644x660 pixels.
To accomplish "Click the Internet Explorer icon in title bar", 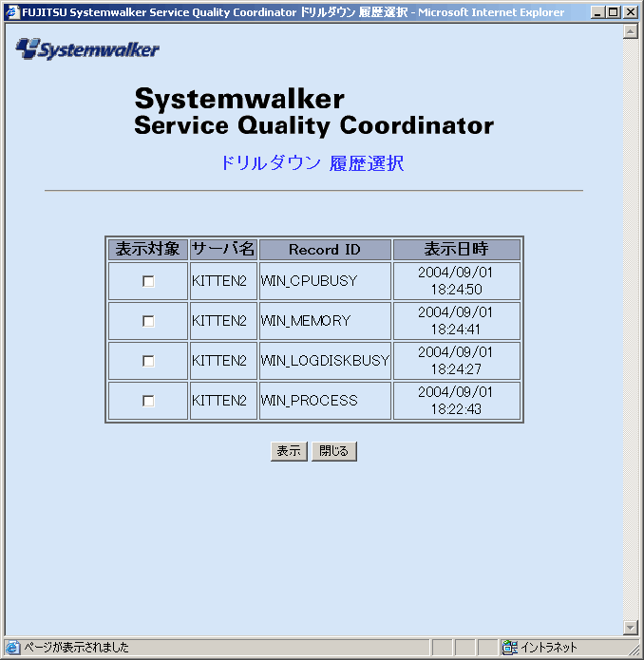I will [x=12, y=11].
